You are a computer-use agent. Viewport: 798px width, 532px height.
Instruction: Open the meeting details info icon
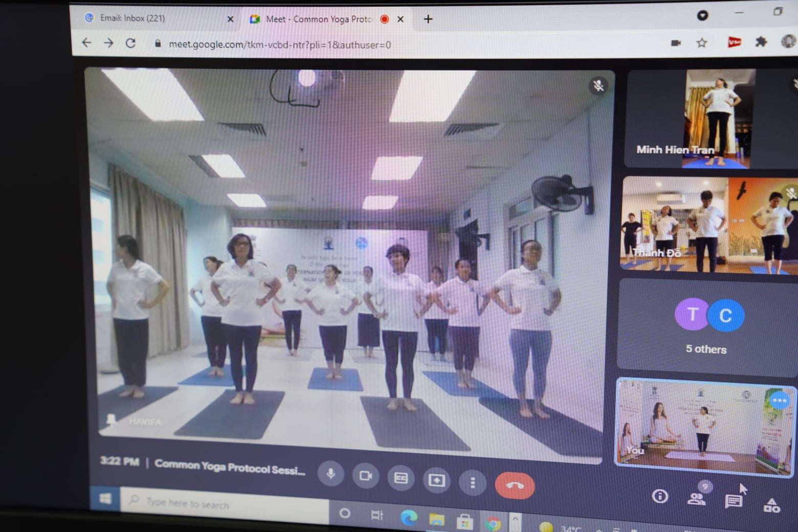[x=660, y=496]
